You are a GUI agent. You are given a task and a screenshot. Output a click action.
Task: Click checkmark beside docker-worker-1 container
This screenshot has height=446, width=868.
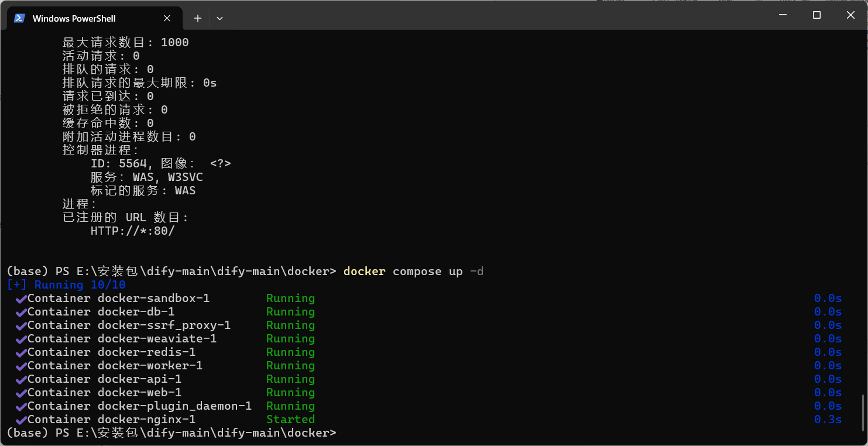21,366
